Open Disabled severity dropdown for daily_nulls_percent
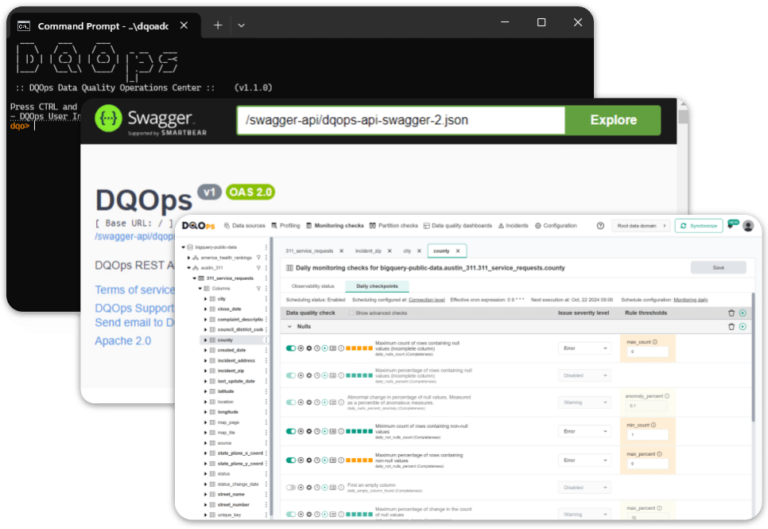This screenshot has width=768, height=529. (x=584, y=376)
